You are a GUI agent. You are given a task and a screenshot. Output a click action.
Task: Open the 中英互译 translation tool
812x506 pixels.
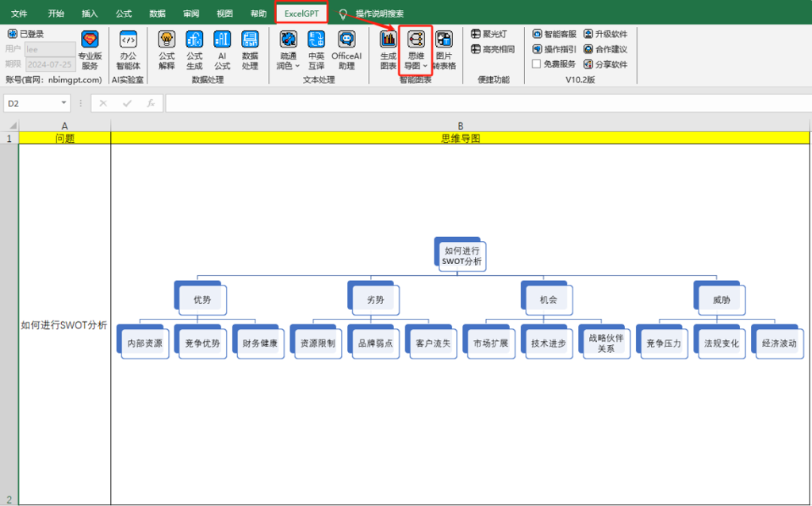coord(316,50)
